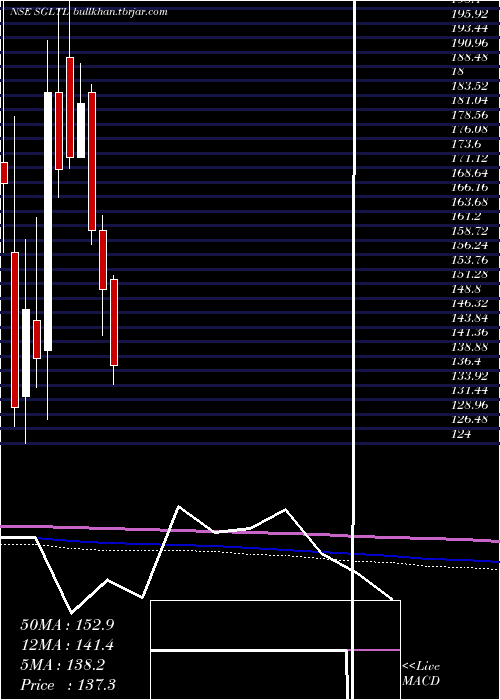Click the 5MA : 138.2 readout
This screenshot has width=500, height=700.
[x=62, y=665]
